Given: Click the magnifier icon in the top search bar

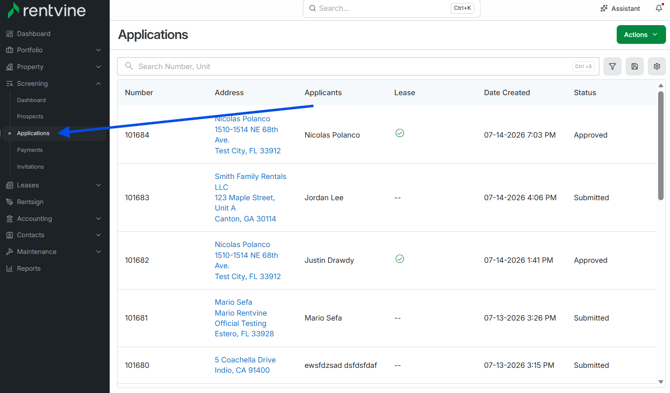Looking at the screenshot, I should [x=312, y=8].
